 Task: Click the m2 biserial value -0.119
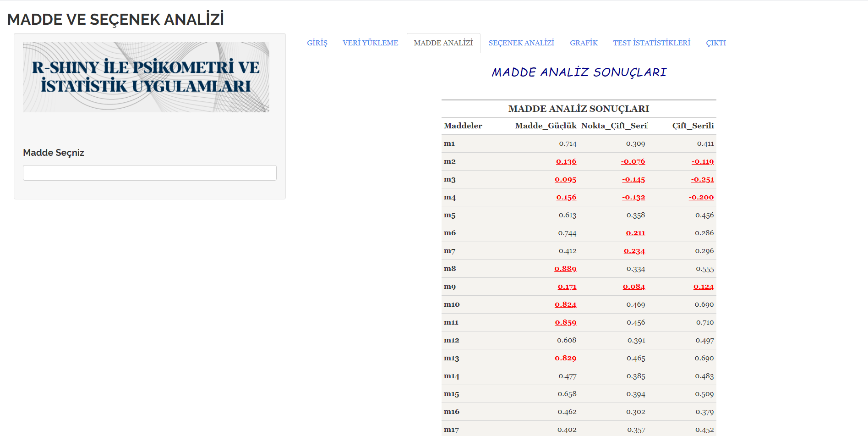coord(703,161)
